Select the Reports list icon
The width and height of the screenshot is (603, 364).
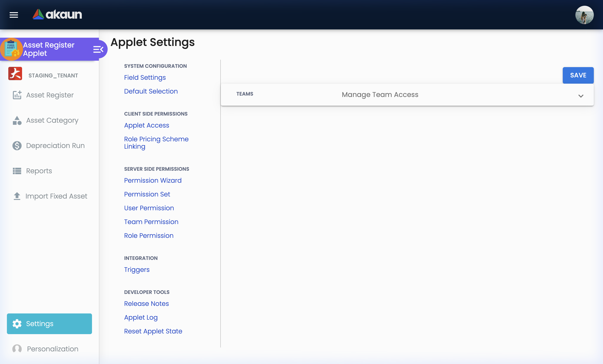[17, 171]
